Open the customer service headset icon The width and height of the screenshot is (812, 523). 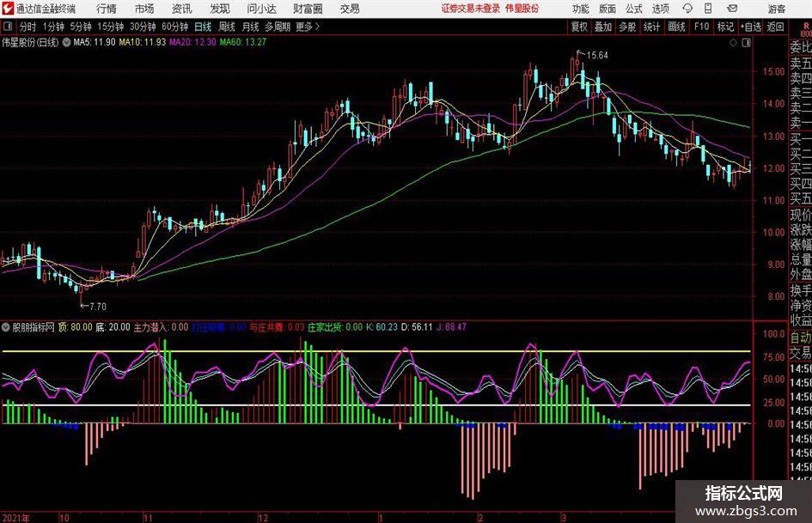pyautogui.click(x=687, y=9)
